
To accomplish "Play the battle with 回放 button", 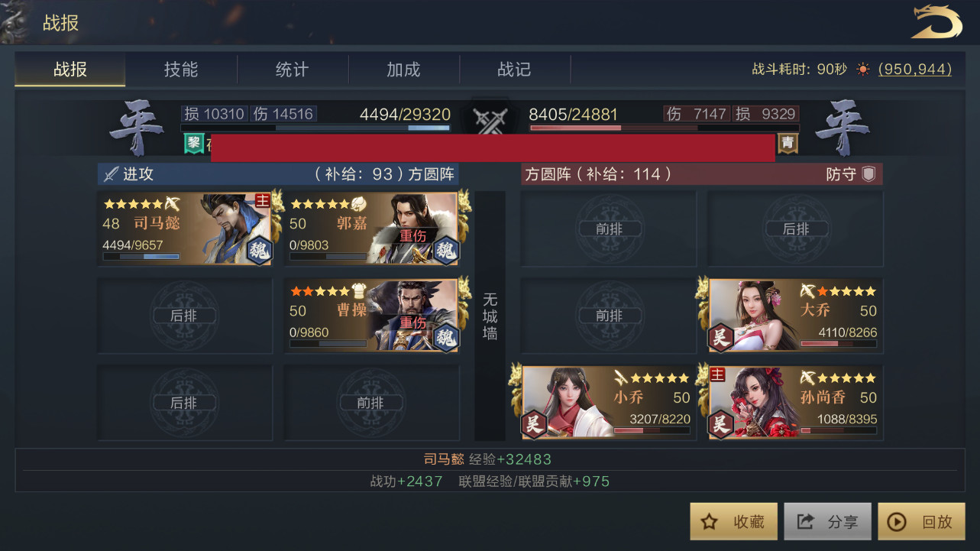I will tap(922, 521).
